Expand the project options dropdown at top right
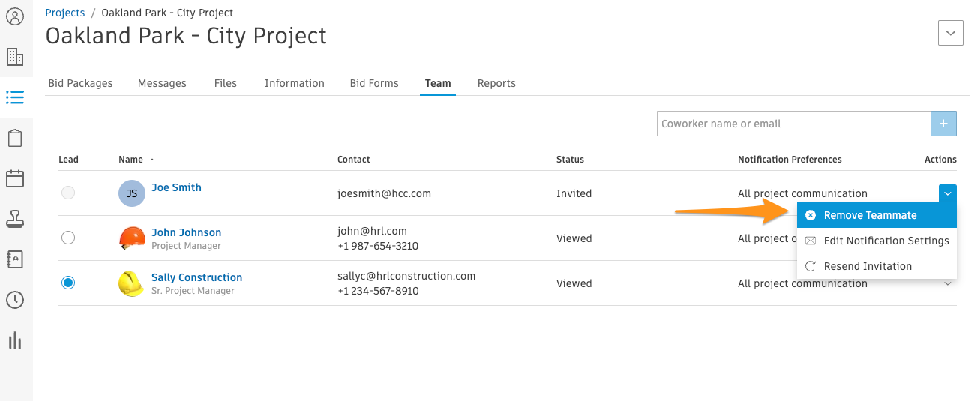 [951, 33]
